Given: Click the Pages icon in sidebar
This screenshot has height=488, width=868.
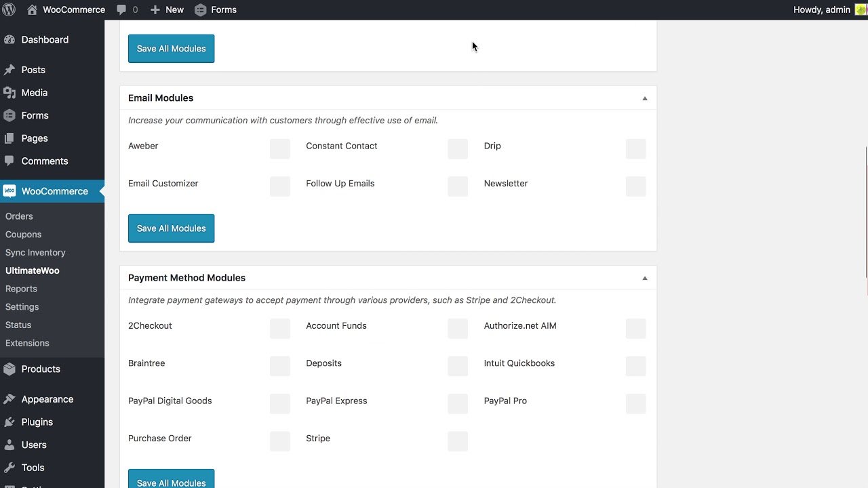Looking at the screenshot, I should [9, 138].
